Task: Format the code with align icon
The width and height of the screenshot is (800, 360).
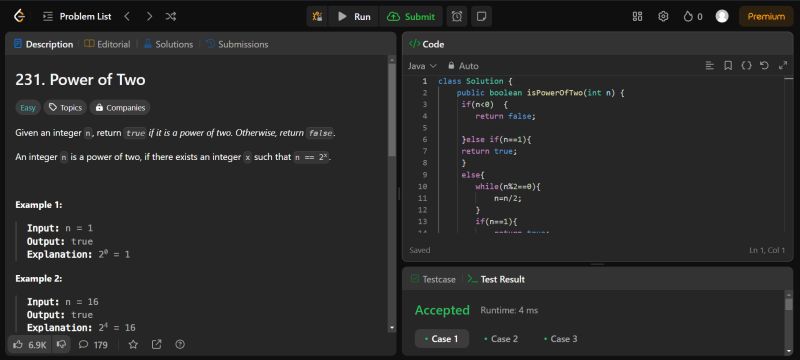Action: click(x=710, y=65)
